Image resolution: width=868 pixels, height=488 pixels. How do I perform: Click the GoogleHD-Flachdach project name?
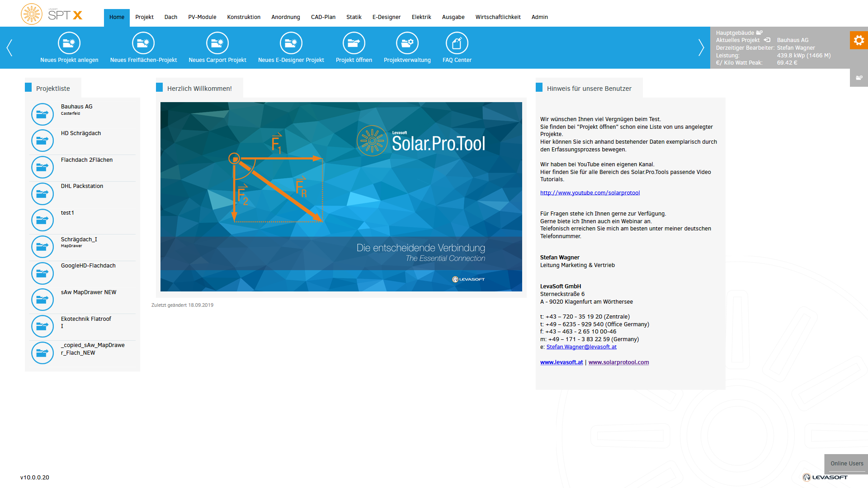(88, 266)
